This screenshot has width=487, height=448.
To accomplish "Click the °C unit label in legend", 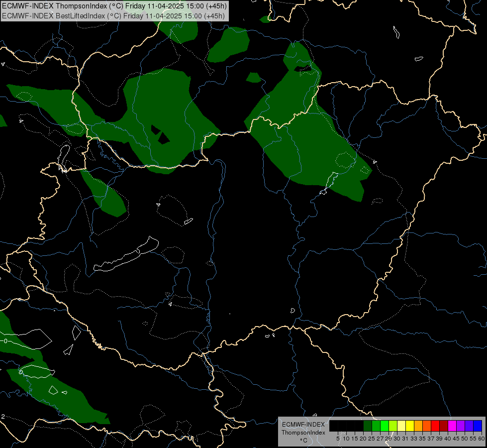I will point(304,440).
